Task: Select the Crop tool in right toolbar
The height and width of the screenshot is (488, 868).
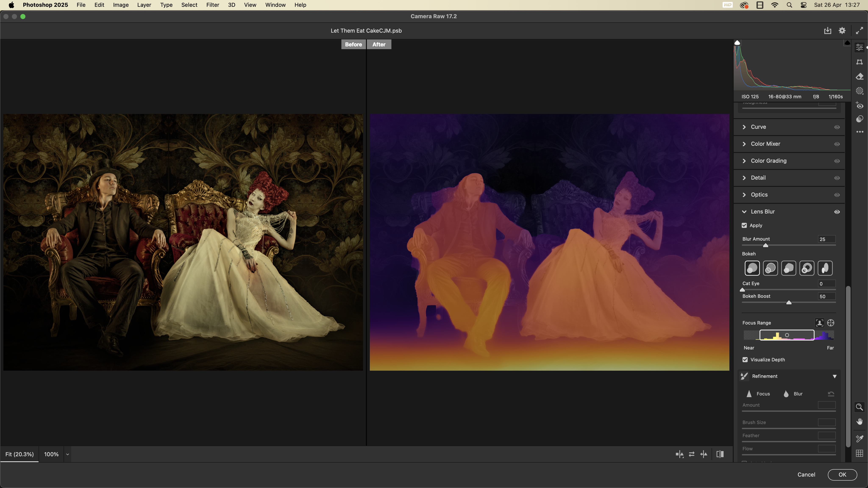Action: tap(859, 62)
